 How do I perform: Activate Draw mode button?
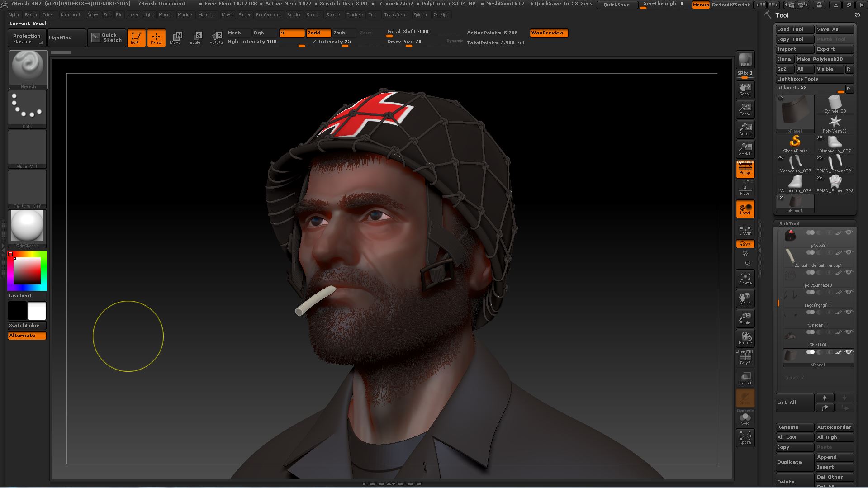(x=156, y=38)
